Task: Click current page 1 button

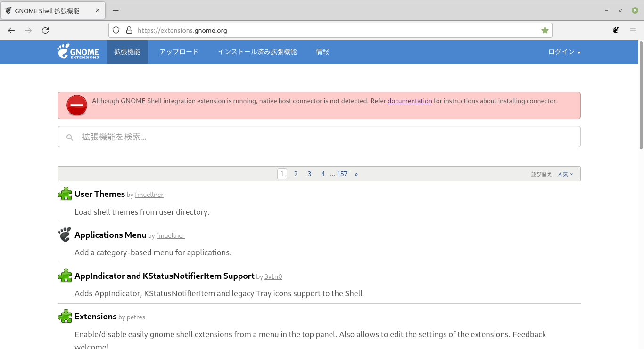Action: tap(282, 174)
